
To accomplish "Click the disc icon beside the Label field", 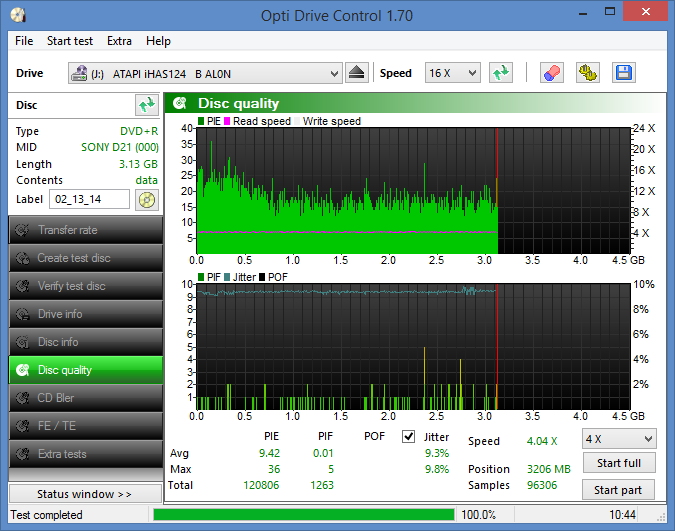I will point(147,200).
